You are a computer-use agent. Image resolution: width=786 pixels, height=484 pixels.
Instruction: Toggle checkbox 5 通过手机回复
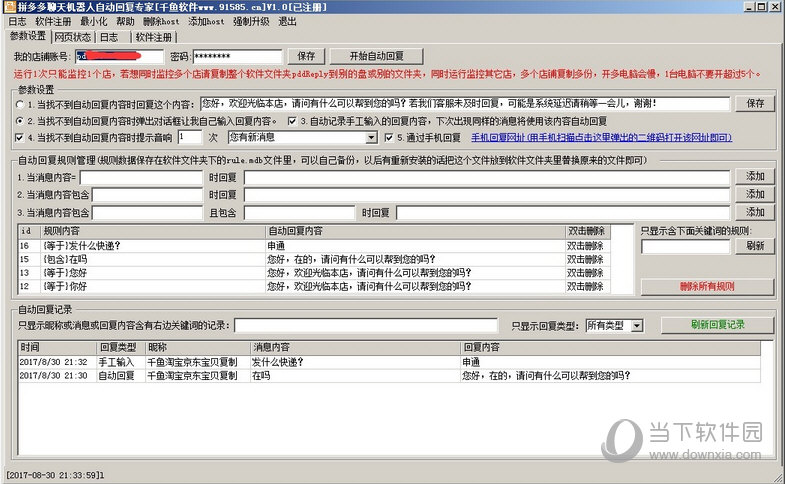coord(388,137)
